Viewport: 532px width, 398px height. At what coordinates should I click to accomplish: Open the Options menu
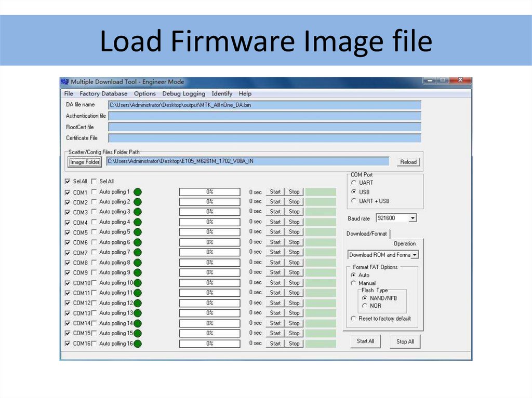pyautogui.click(x=144, y=93)
